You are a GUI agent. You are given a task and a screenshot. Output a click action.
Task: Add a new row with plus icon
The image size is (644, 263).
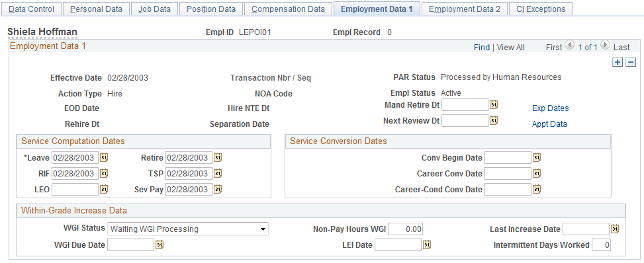pyautogui.click(x=617, y=62)
